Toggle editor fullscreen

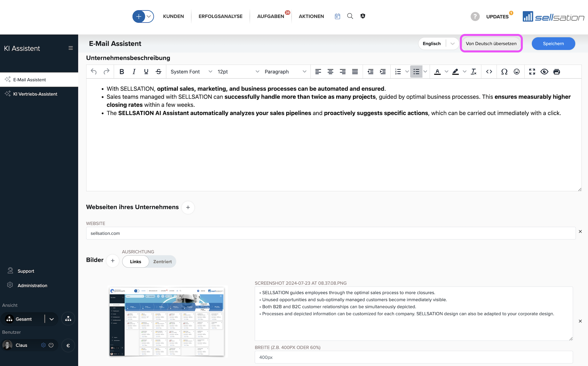(532, 72)
